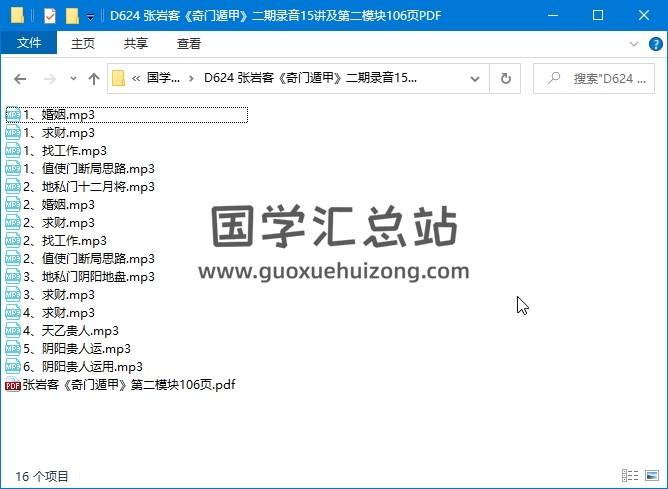
Task: Click the MP3 icon of 4、天乙贵人.mp3
Action: click(13, 331)
